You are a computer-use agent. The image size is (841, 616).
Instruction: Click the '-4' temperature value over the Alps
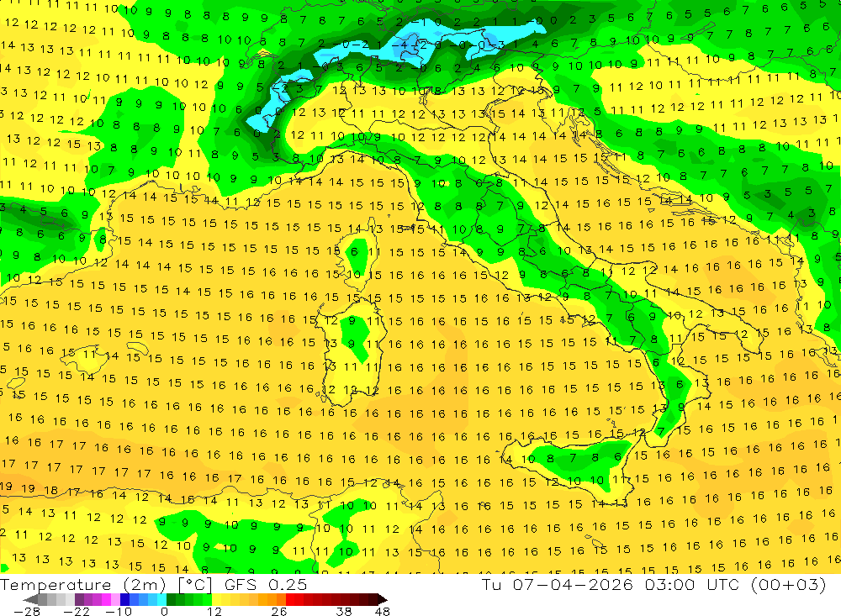(x=399, y=45)
